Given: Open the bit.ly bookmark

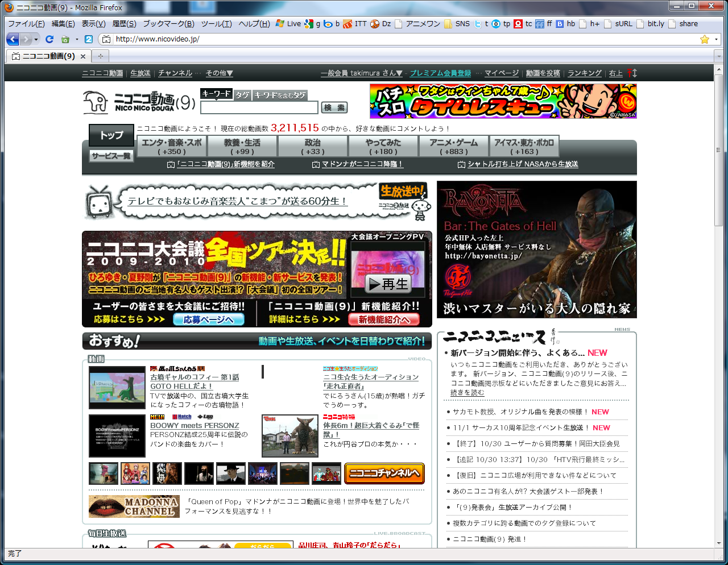Looking at the screenshot, I should [651, 24].
